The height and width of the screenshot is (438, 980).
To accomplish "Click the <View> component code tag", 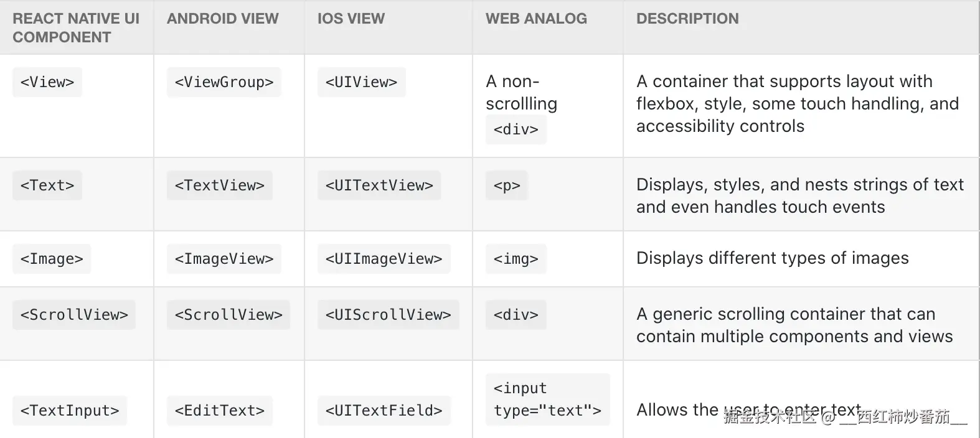I will pos(47,82).
